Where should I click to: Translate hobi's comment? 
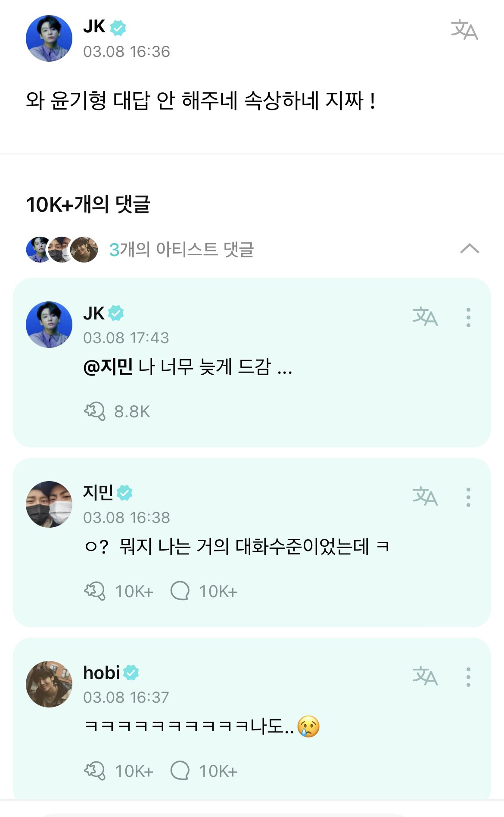(x=425, y=676)
